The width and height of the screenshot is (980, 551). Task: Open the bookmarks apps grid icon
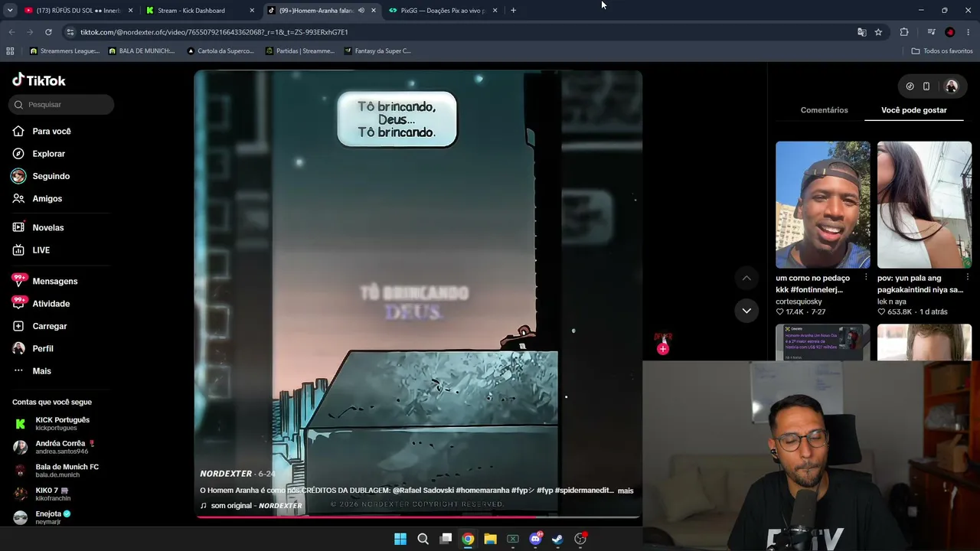tap(10, 51)
